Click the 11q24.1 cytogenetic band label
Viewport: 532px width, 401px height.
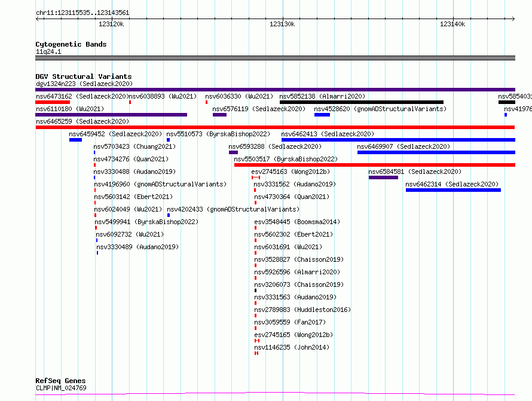coord(48,51)
